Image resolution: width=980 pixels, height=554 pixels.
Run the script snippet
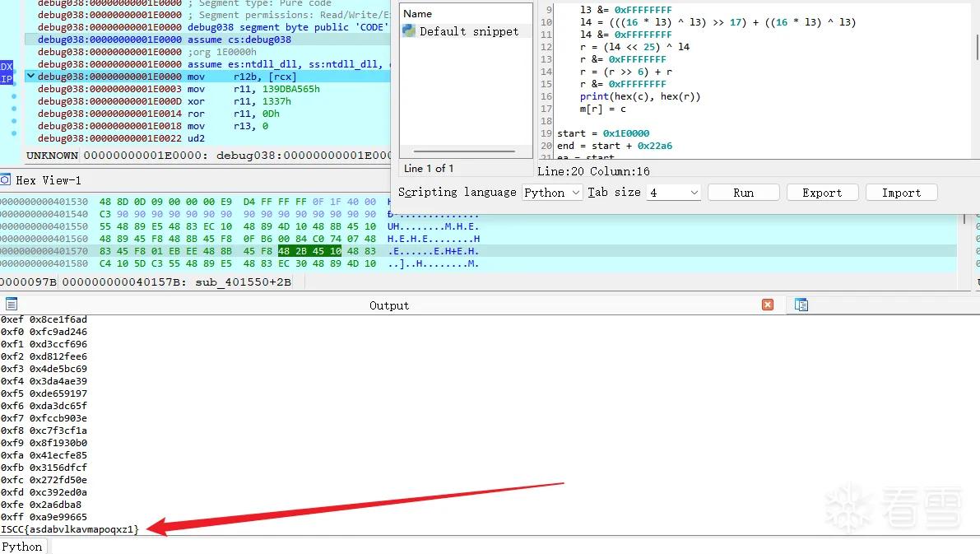click(743, 193)
